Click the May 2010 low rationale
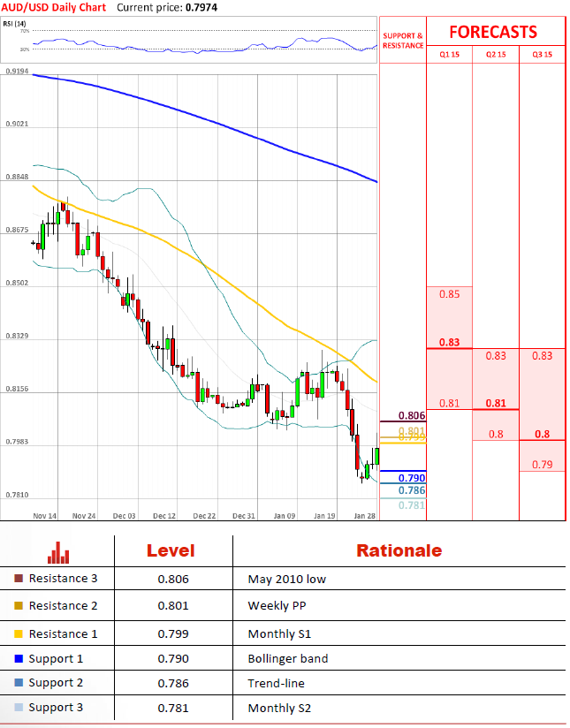570x728 pixels. (x=287, y=580)
